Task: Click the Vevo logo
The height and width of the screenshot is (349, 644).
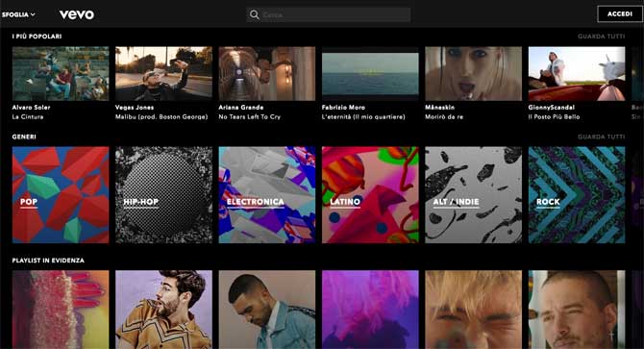Action: coord(77,14)
